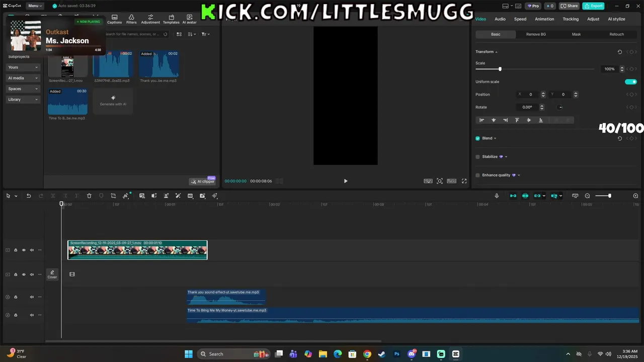The width and height of the screenshot is (644, 362).
Task: Expand the Blend section arrow
Action: [x=495, y=139]
